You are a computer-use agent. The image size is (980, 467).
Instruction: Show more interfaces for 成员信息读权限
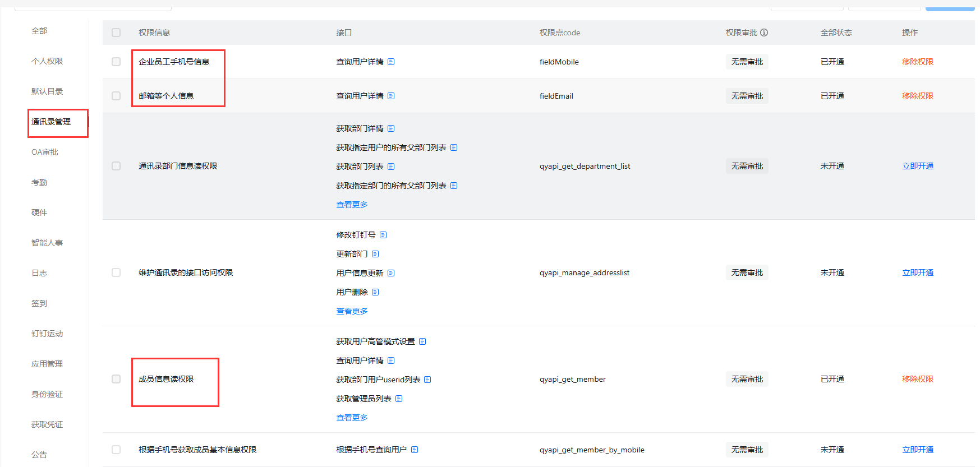(x=352, y=418)
